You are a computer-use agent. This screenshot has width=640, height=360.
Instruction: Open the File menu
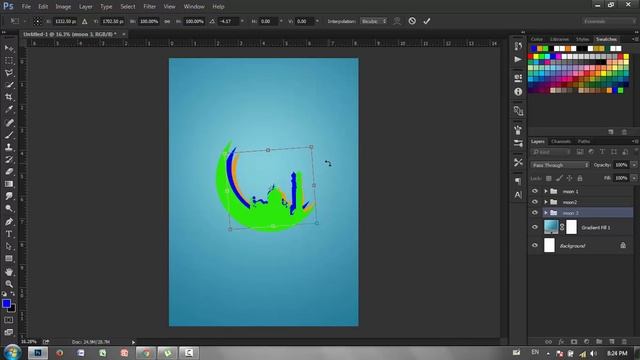pyautogui.click(x=26, y=7)
